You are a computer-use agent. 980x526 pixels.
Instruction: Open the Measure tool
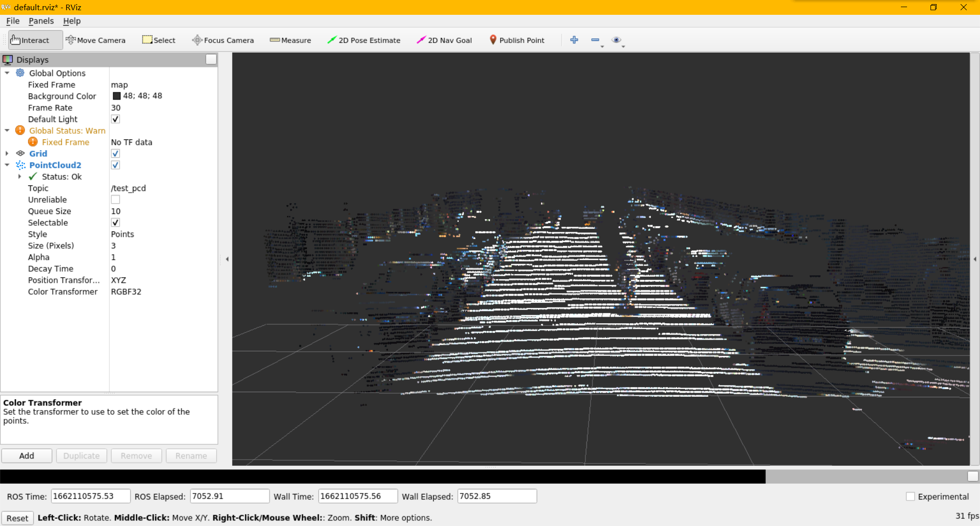[x=290, y=40]
